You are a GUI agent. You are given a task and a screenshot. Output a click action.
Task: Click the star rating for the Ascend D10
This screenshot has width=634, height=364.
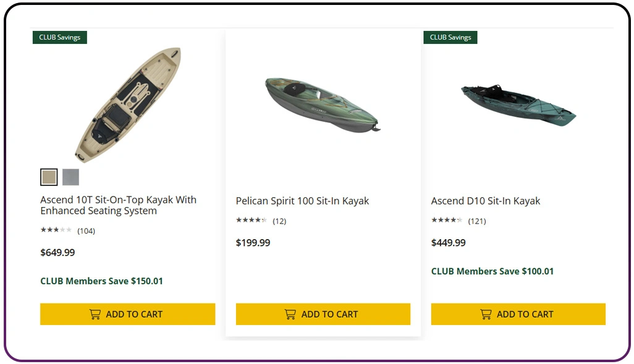tap(445, 221)
